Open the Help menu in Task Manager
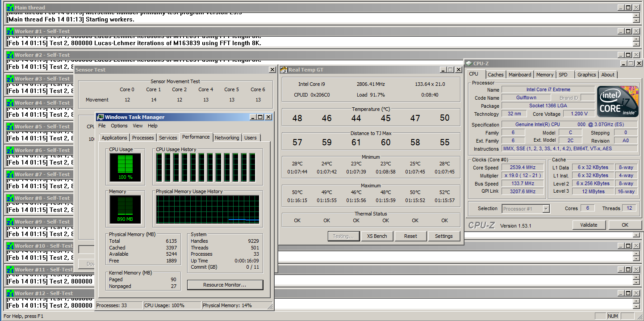 pyautogui.click(x=153, y=126)
